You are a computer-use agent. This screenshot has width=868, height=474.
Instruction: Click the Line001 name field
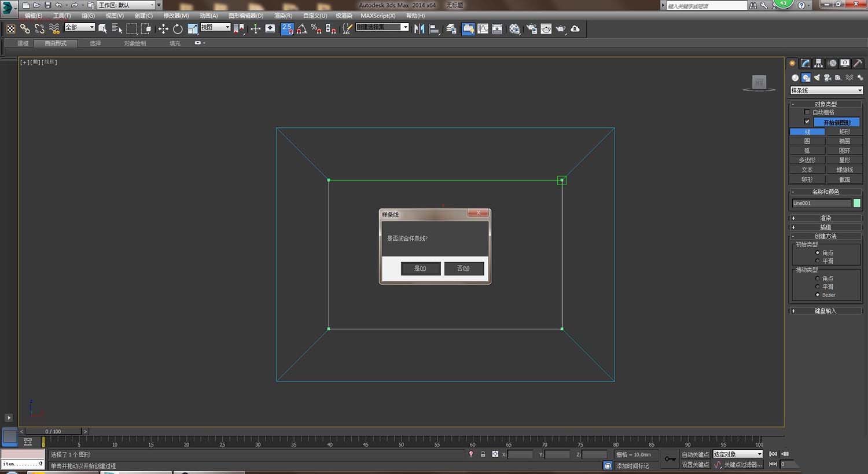coord(821,203)
